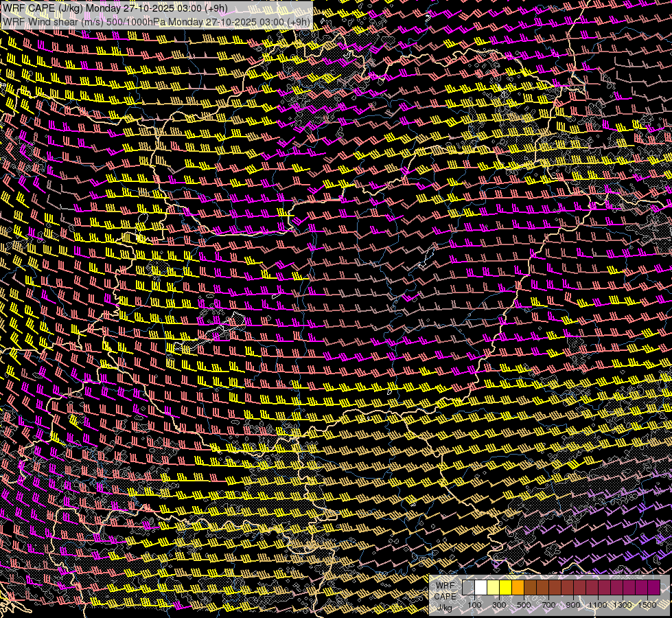This screenshot has height=618, width=672.
Task: Click the 700 label on the legend
Action: click(x=548, y=605)
